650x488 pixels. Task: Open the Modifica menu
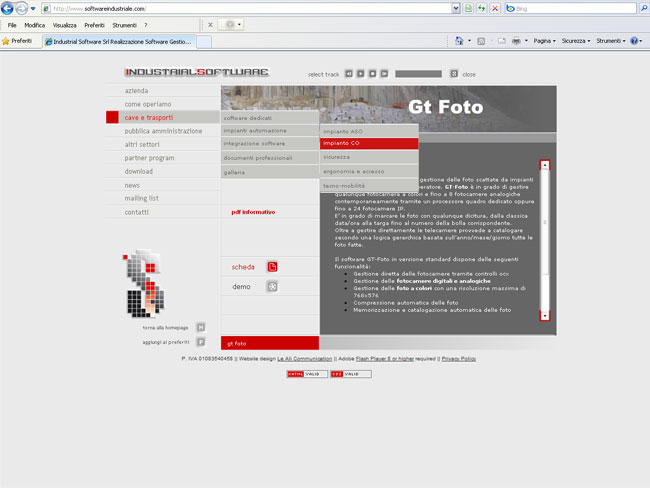34,25
